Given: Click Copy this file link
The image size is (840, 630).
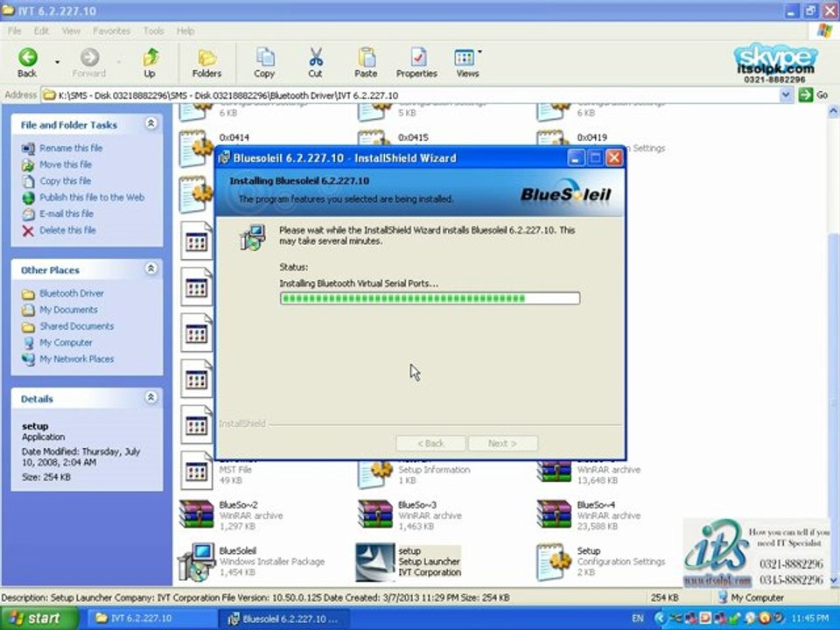Looking at the screenshot, I should pos(66,181).
